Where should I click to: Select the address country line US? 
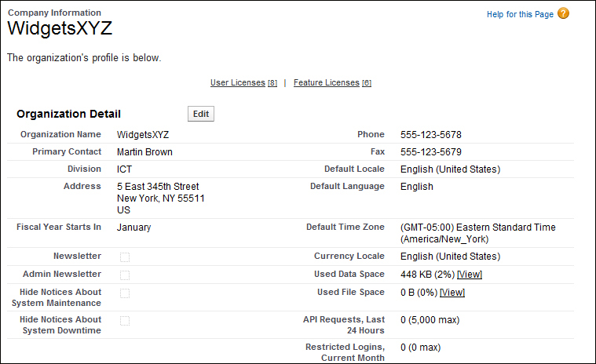pyautogui.click(x=123, y=210)
